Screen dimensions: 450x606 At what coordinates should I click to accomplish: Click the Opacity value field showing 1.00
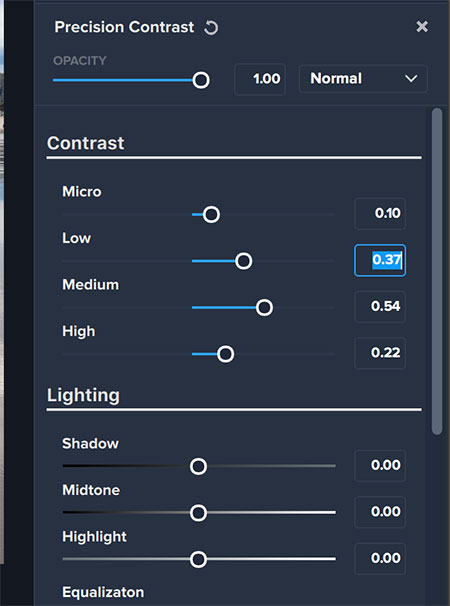pos(260,79)
